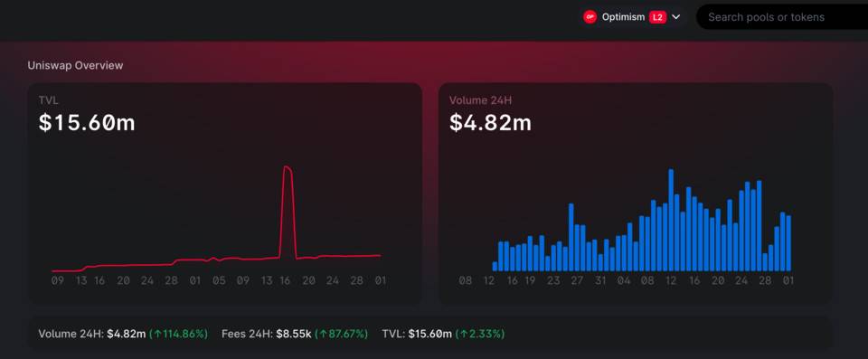Click the 114.86% volume change percentage

point(179,334)
